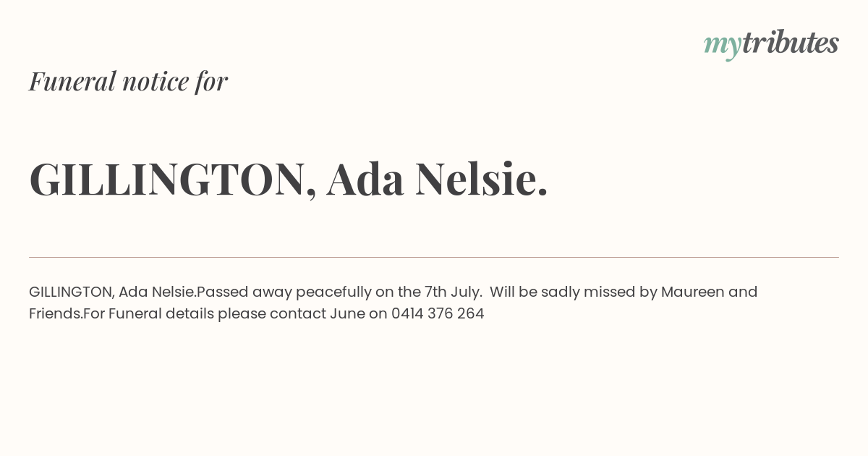Click the phone number 0414 376 264
This screenshot has height=456, width=868.
click(438, 313)
